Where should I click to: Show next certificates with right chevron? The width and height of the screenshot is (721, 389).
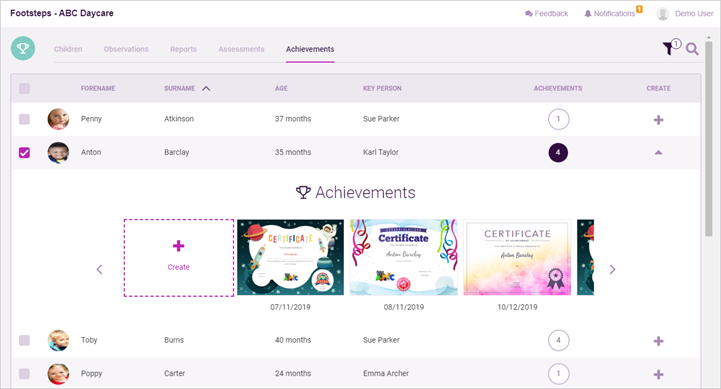coord(612,269)
